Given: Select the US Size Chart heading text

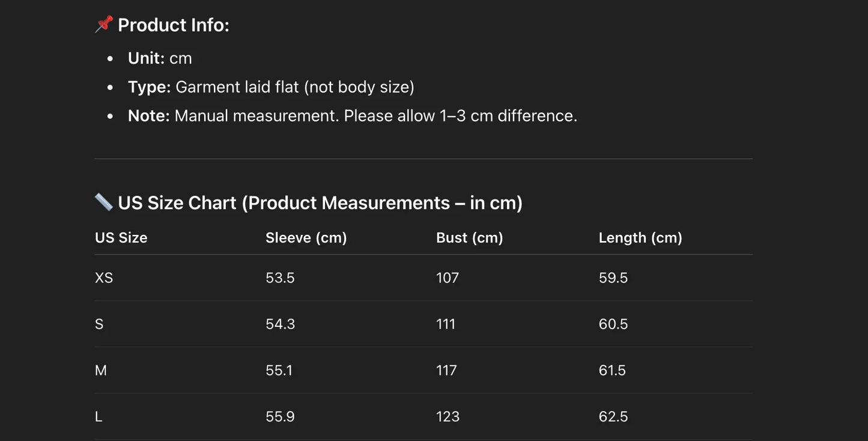Looking at the screenshot, I should (320, 203).
